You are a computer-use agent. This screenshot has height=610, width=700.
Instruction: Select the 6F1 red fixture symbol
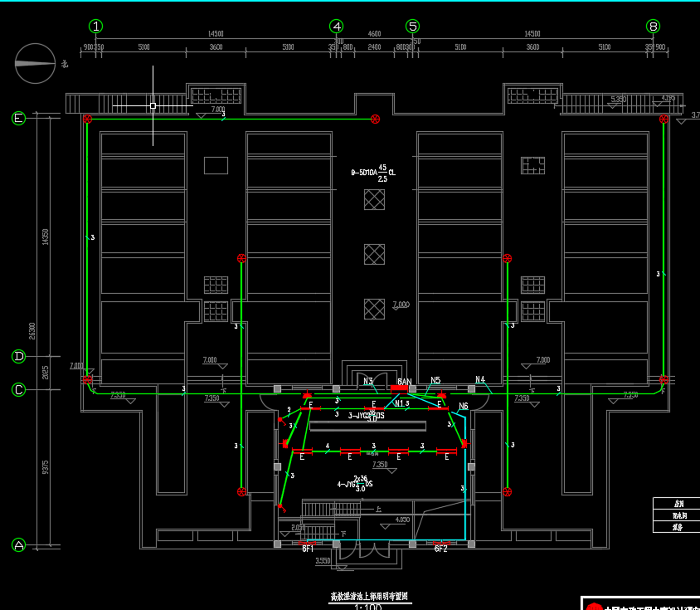(x=307, y=543)
